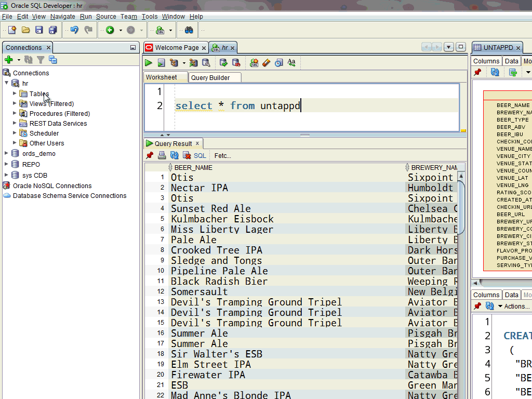Click the Delete row red X icon

(x=187, y=155)
